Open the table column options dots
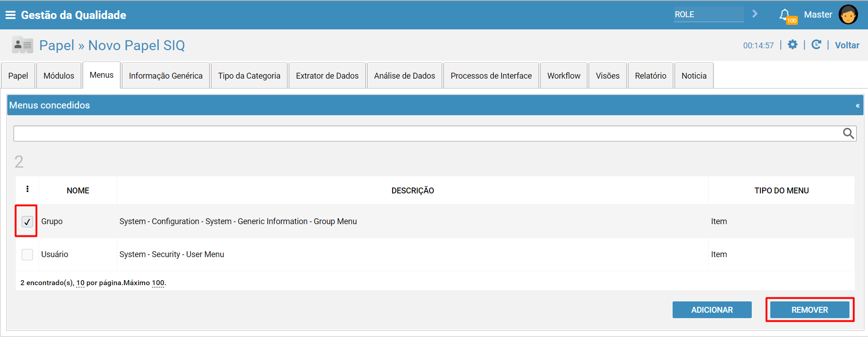Screen dimensions: 868x338 pyautogui.click(x=28, y=189)
